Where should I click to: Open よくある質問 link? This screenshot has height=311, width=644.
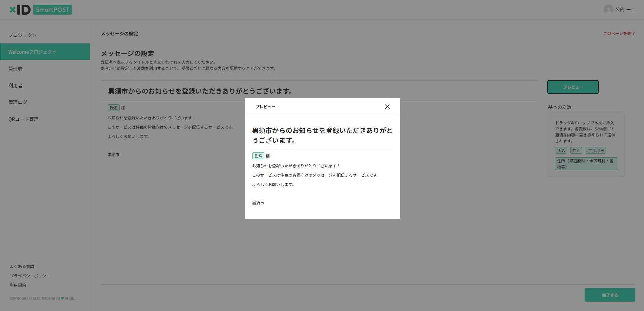(22, 267)
